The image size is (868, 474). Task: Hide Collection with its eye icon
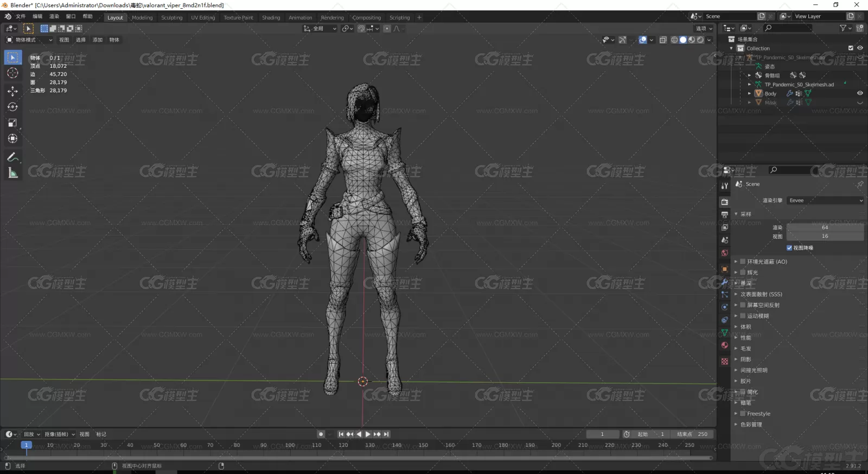[860, 48]
